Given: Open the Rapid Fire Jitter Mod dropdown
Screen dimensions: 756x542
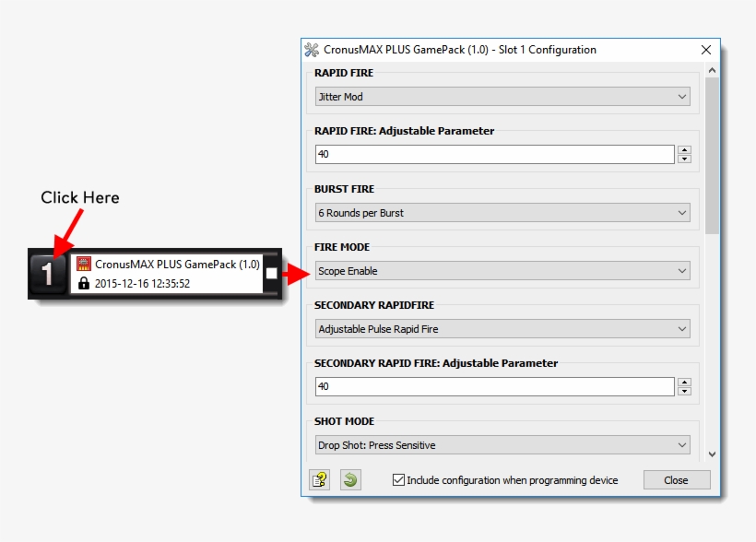Looking at the screenshot, I should point(502,97).
